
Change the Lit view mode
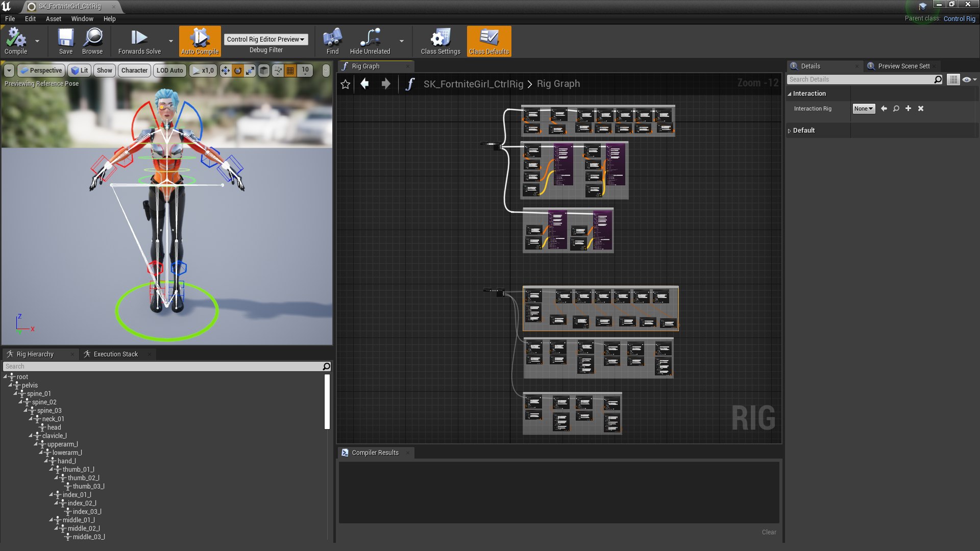coord(80,70)
